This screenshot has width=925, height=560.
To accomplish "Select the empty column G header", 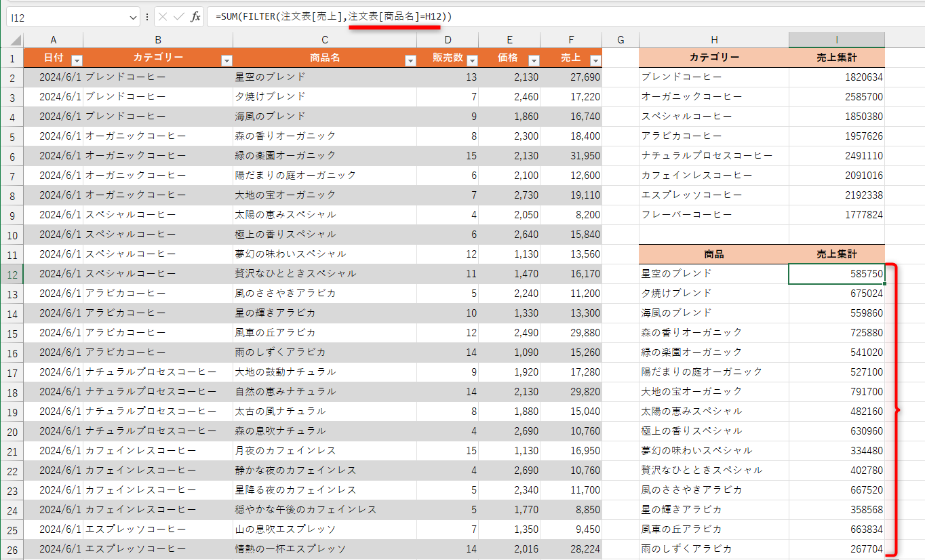I will (x=620, y=39).
